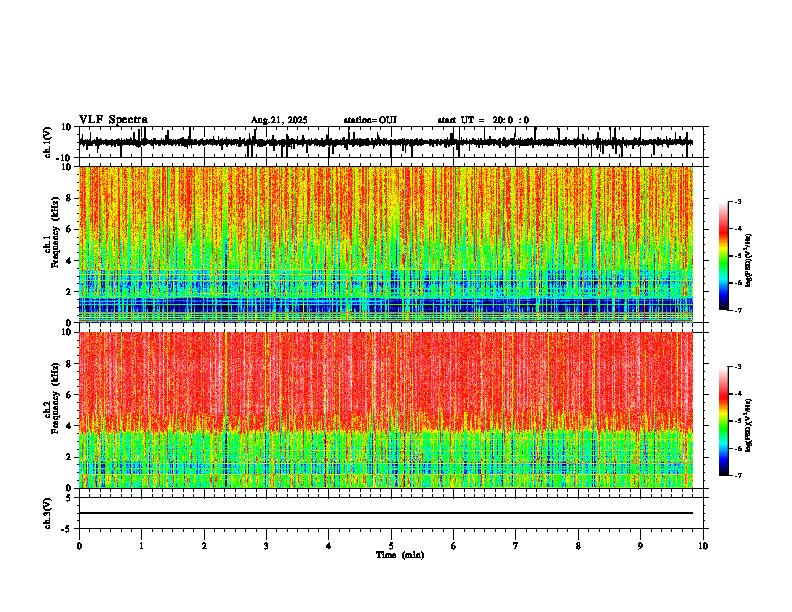Click time axis tick label "6"

point(453,546)
